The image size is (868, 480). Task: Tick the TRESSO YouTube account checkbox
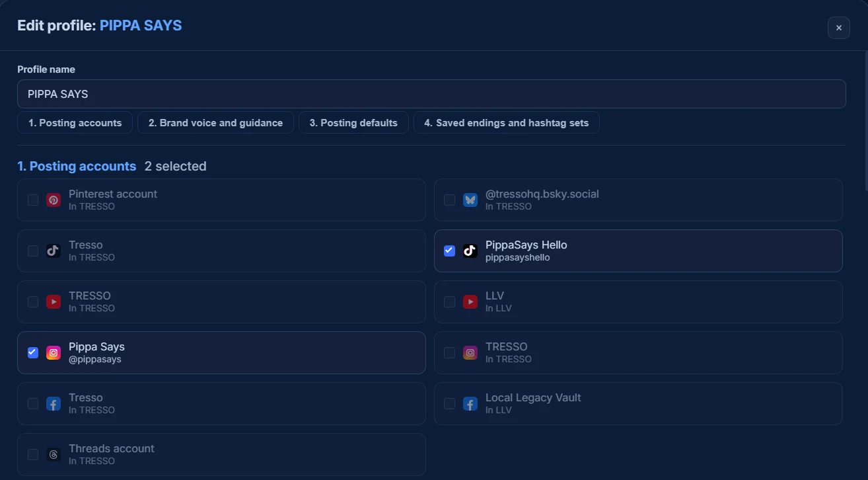coord(33,301)
